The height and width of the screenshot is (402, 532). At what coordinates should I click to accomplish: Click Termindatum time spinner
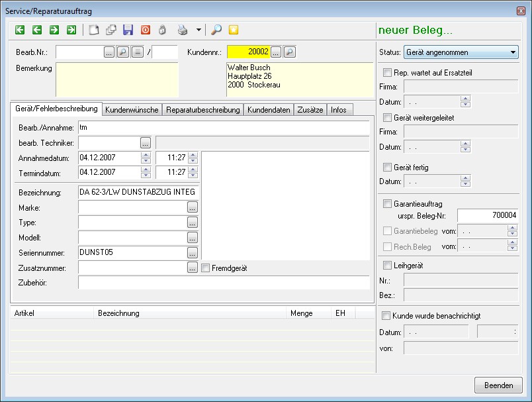click(x=193, y=172)
